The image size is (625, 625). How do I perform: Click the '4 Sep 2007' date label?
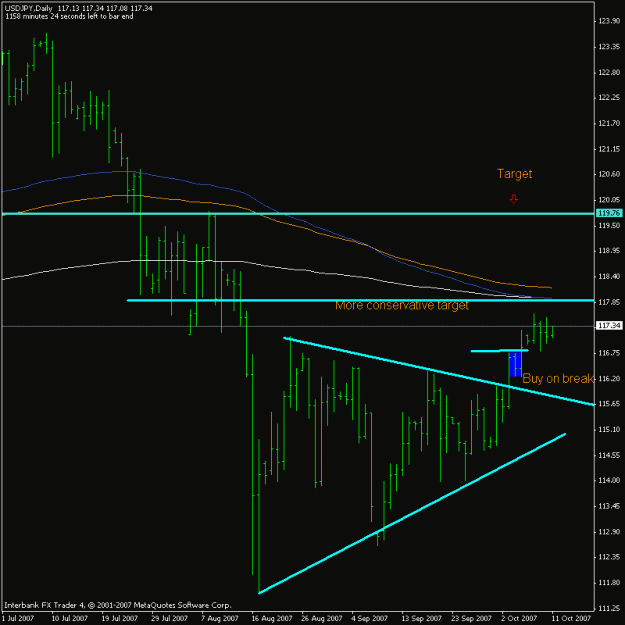(x=369, y=618)
